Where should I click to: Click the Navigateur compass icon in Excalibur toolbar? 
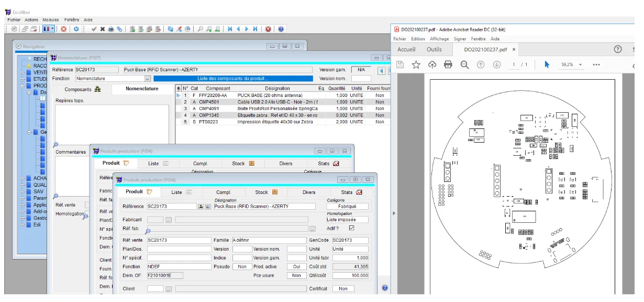tap(14, 29)
